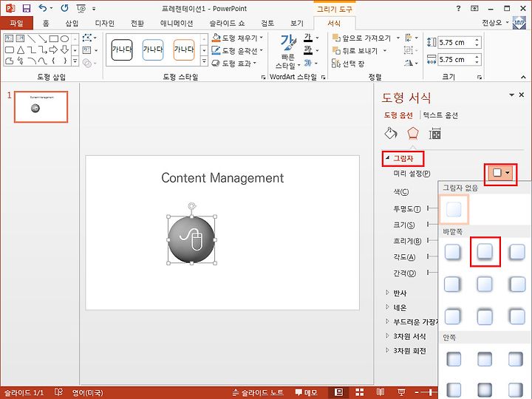Expand the shape styles gallery more arrow
This screenshot has width=532, height=399.
pyautogui.click(x=204, y=61)
